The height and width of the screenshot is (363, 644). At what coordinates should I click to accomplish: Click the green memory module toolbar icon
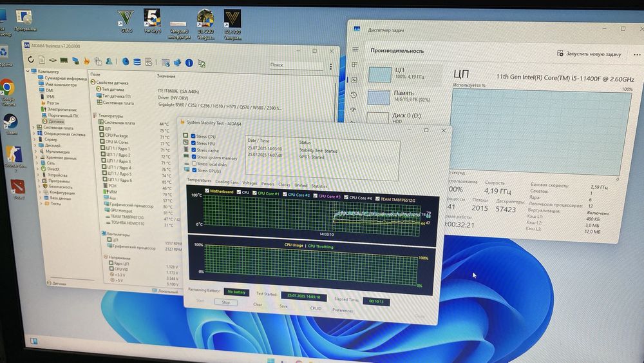pos(64,61)
